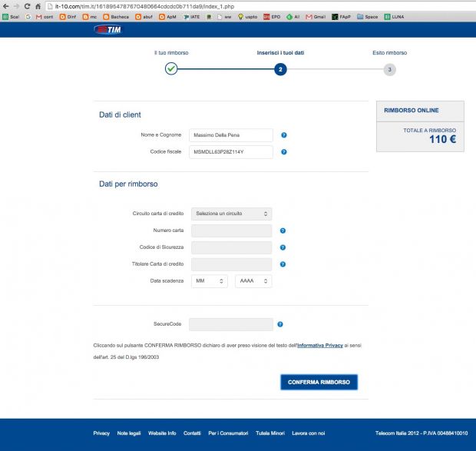
Task: Open the Lavora con noi footer link
Action: pyautogui.click(x=309, y=433)
